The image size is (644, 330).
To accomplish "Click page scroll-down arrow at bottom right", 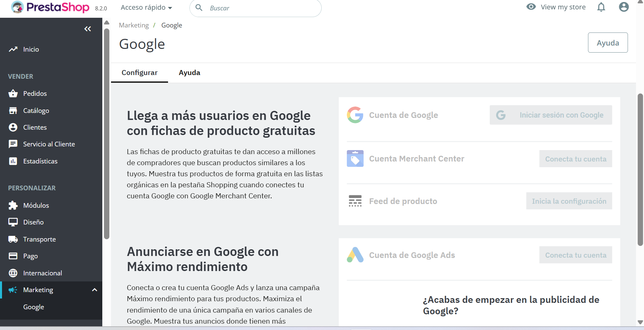I will coord(640,322).
